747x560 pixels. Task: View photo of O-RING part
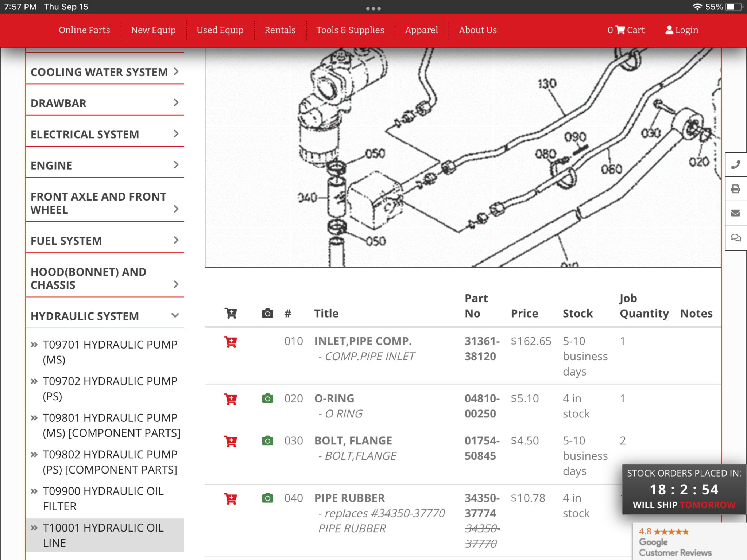click(267, 399)
